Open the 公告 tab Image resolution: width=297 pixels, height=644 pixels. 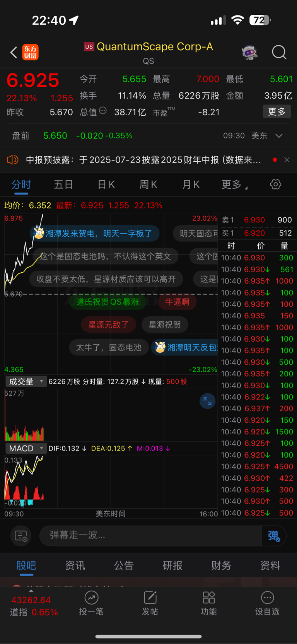pos(124,565)
